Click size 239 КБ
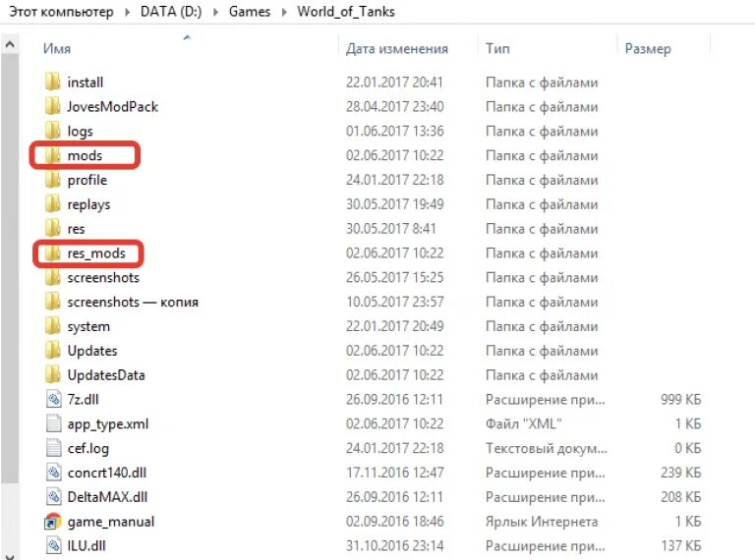Viewport: 755px width, 560px height. [681, 473]
